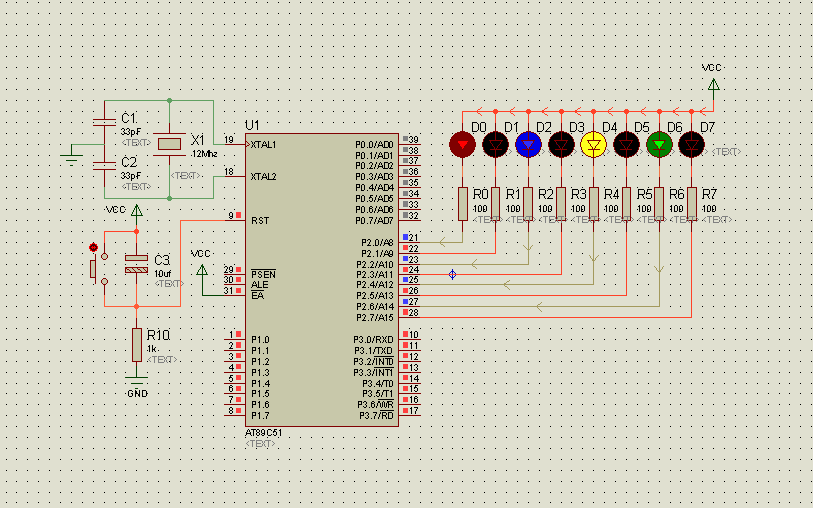Click the reset push button switch
The image size is (813, 508).
99,269
